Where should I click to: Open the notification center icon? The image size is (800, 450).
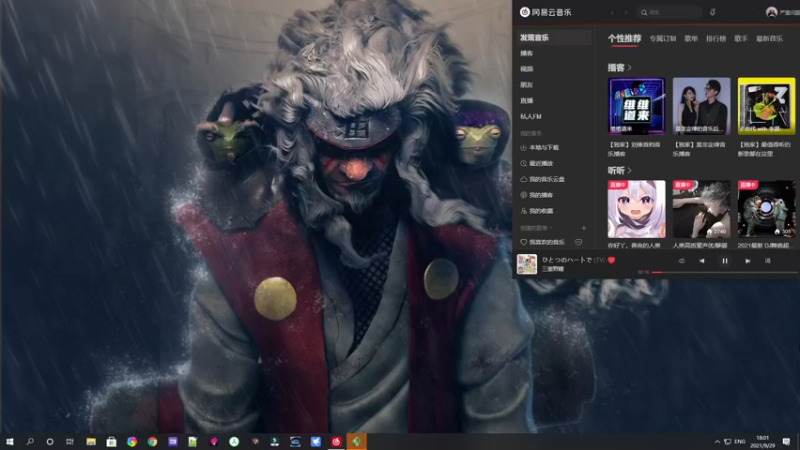[x=786, y=442]
